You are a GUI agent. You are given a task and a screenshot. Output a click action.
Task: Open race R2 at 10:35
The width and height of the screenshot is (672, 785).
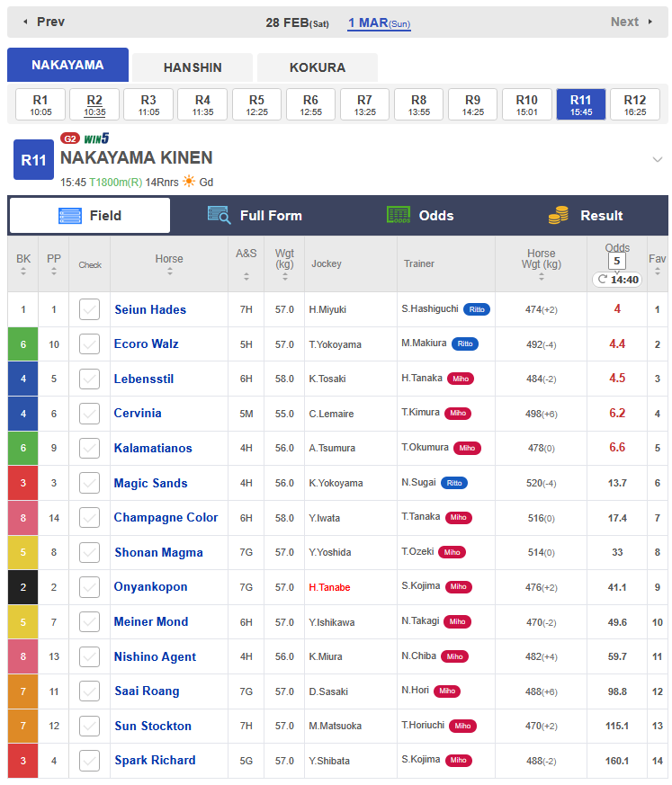click(94, 104)
